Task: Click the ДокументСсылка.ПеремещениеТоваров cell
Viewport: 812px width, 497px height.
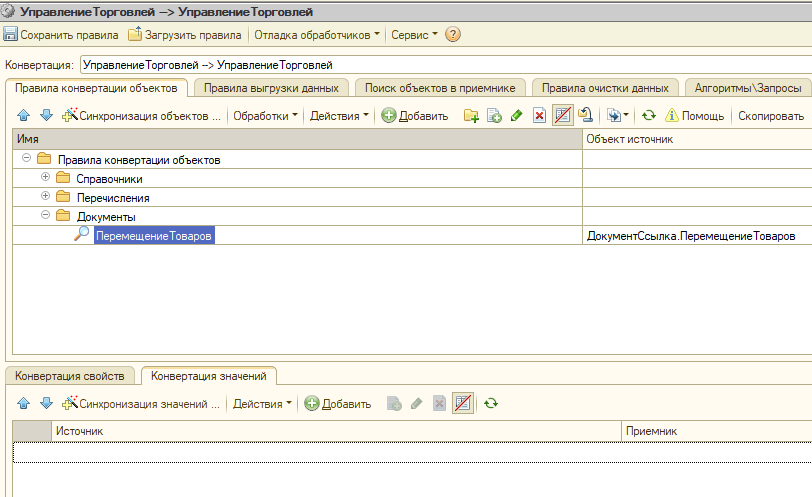Action: pyautogui.click(x=697, y=236)
